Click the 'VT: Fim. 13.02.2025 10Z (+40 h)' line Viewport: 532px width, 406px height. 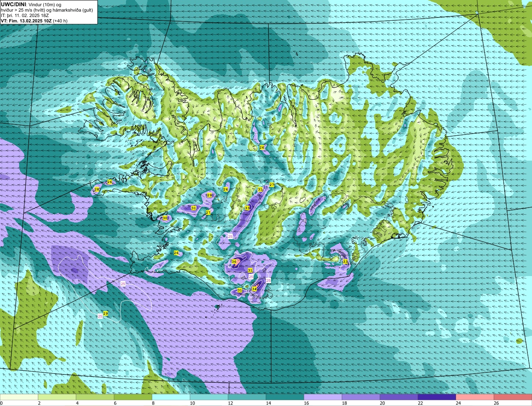click(x=34, y=20)
